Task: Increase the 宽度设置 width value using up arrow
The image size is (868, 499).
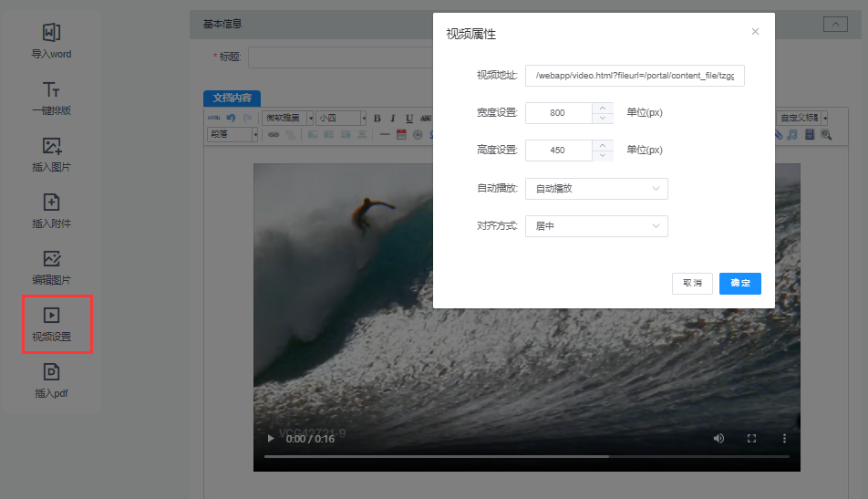Action: (602, 108)
